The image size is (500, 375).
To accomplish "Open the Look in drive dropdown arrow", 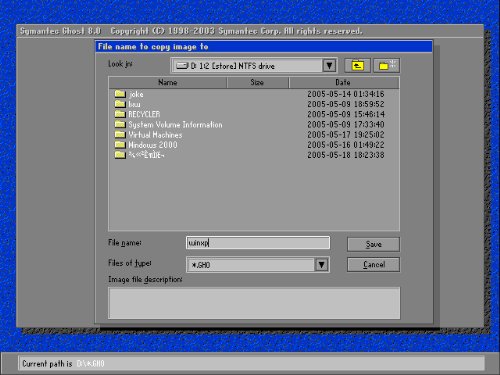I will (329, 65).
